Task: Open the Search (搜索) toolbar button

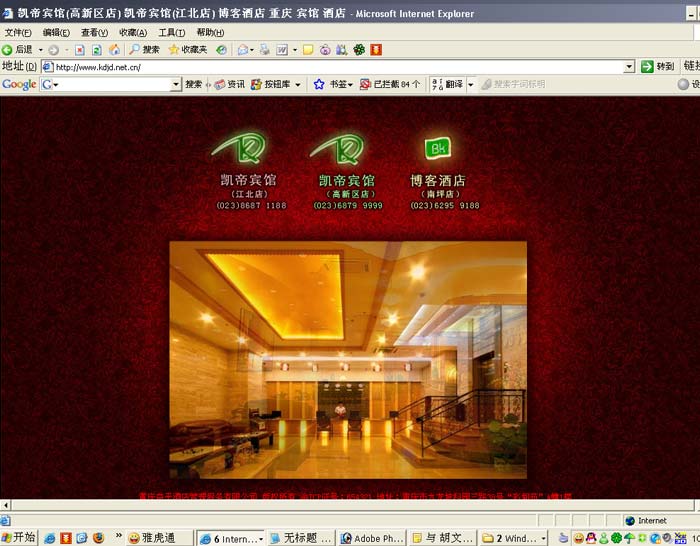Action: (x=144, y=49)
